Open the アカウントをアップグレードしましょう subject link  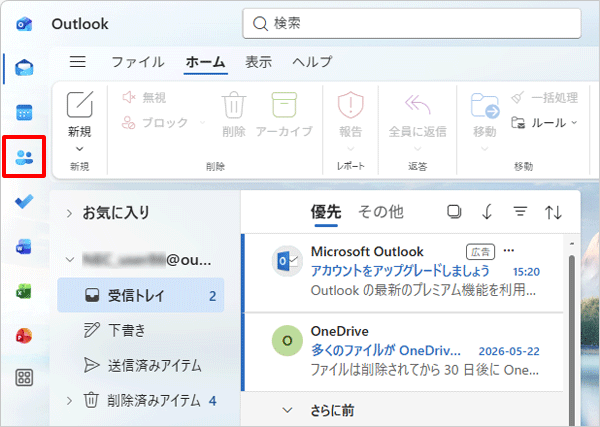[400, 271]
